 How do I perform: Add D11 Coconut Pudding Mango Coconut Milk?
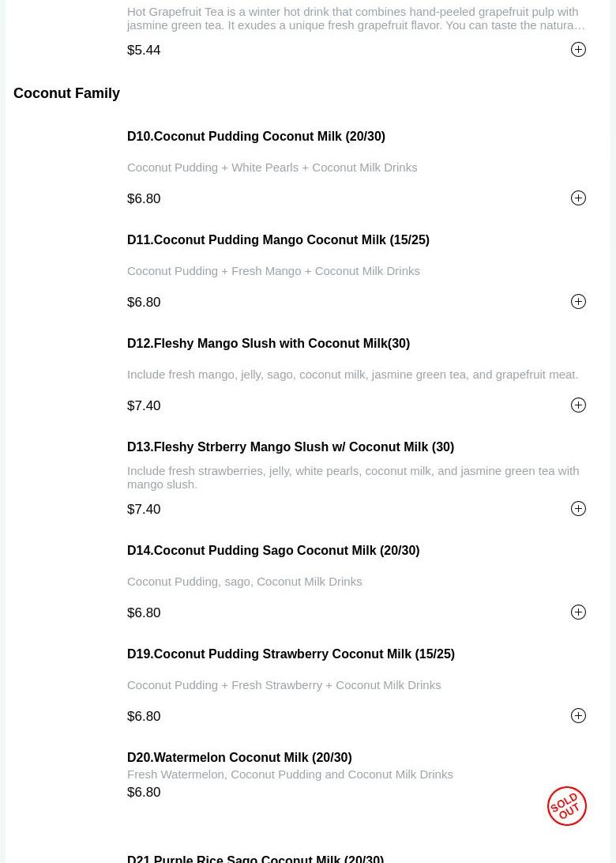(578, 302)
